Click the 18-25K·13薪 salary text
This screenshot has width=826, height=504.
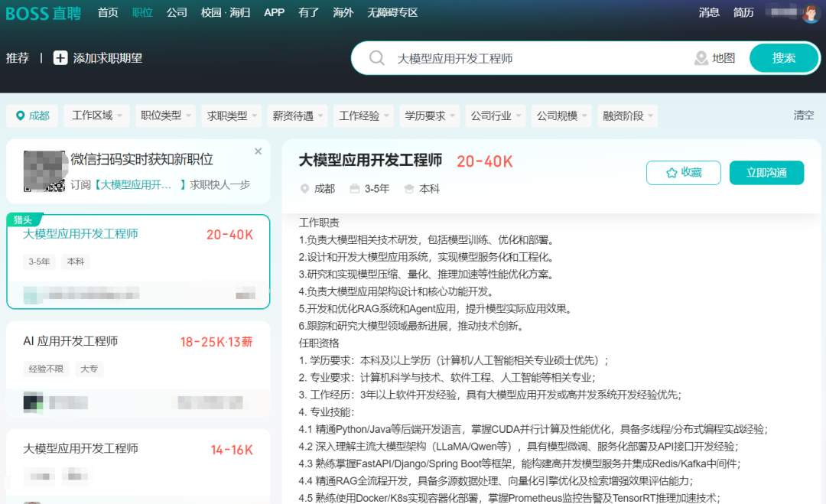[x=216, y=343]
